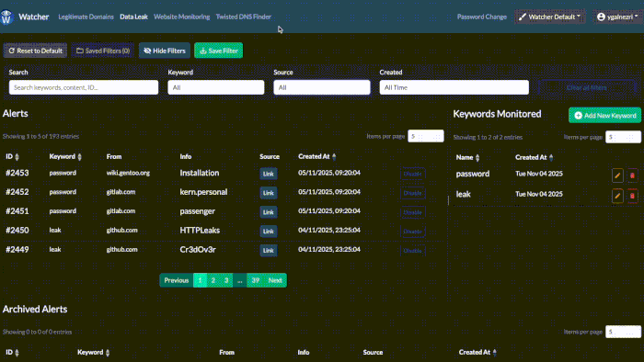The height and width of the screenshot is (362, 644).
Task: Go to Next alerts page
Action: (275, 280)
